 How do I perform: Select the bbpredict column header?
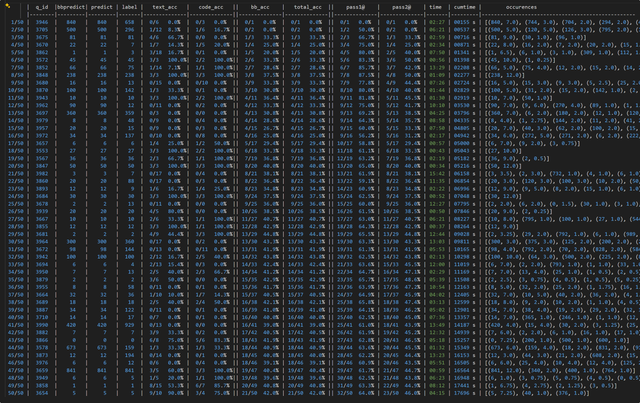click(x=71, y=7)
